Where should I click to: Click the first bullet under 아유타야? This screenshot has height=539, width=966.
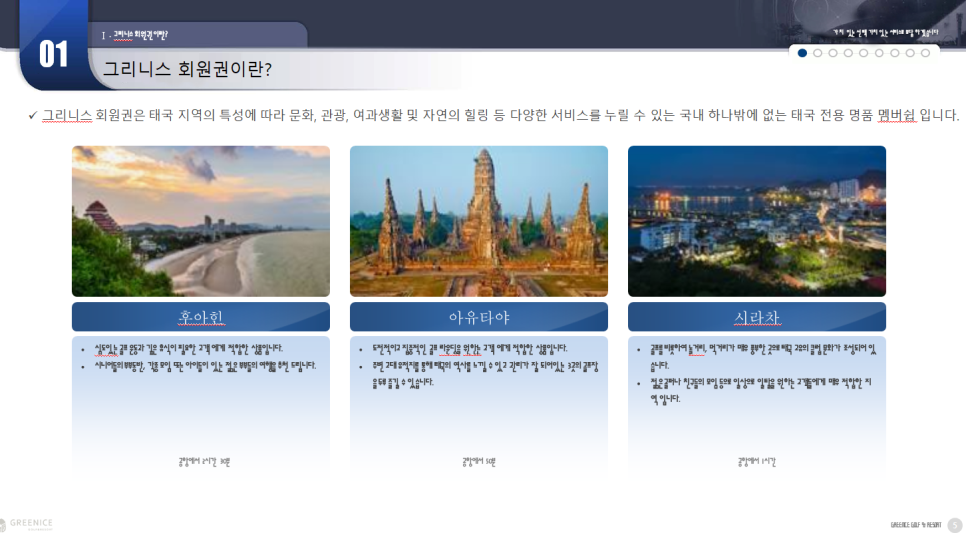pos(469,349)
